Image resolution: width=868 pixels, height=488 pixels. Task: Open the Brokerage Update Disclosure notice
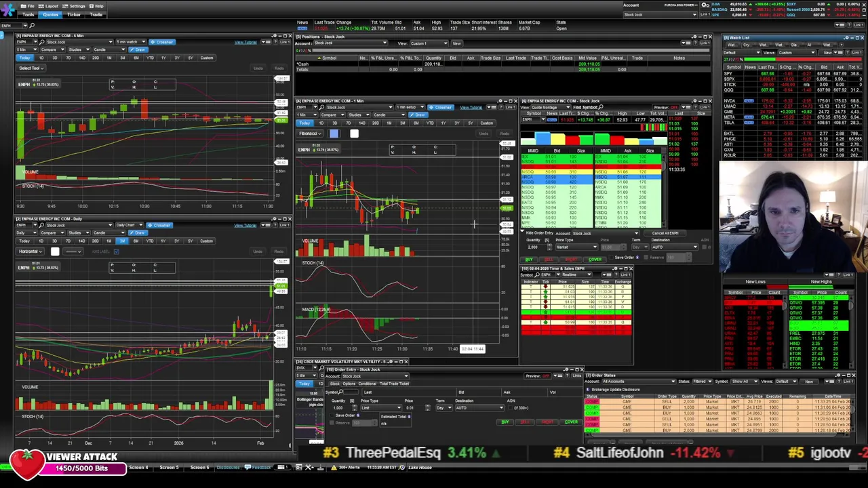click(x=616, y=390)
